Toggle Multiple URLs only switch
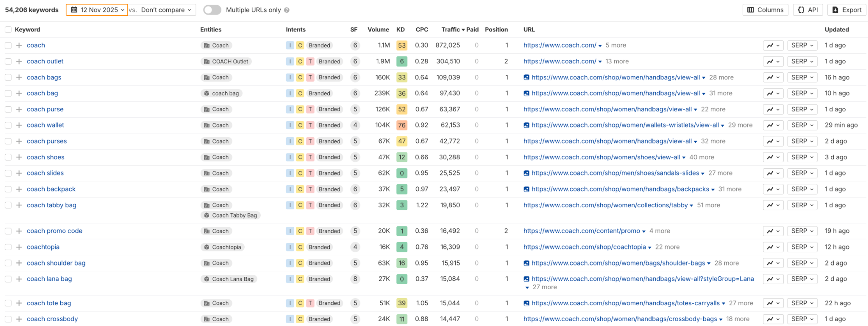The height and width of the screenshot is (326, 868). (x=212, y=10)
